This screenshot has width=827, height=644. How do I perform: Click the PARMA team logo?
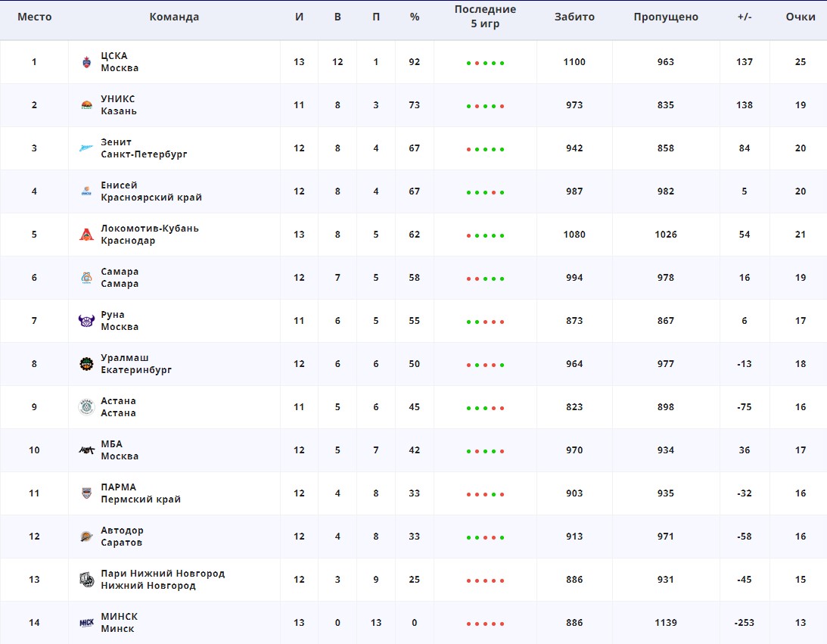pyautogui.click(x=86, y=493)
